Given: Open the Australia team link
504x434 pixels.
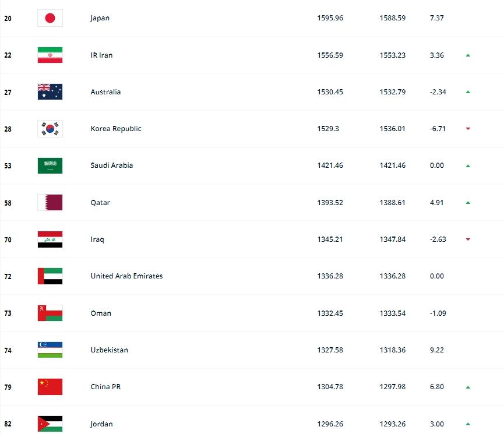Looking at the screenshot, I should click(x=105, y=92).
